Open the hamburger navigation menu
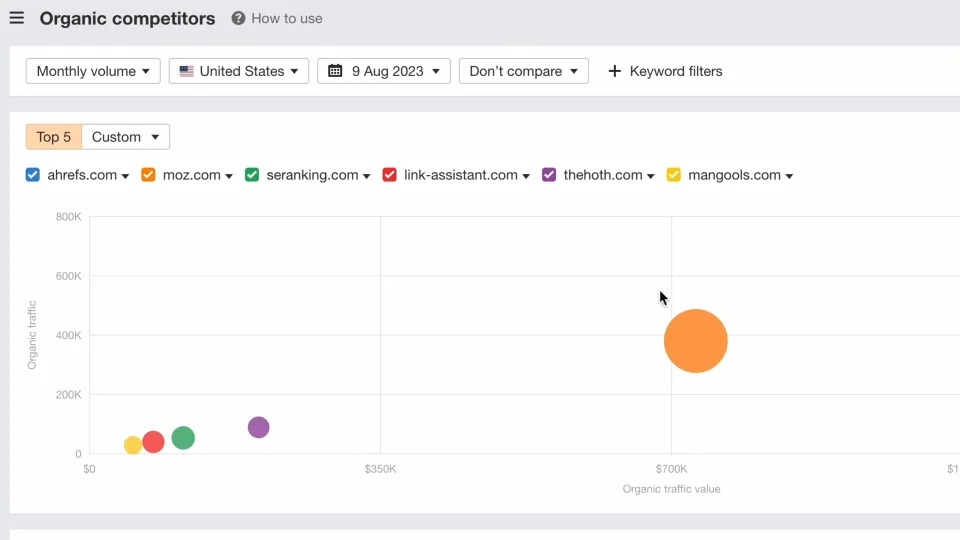The height and width of the screenshot is (540, 960). coord(17,18)
